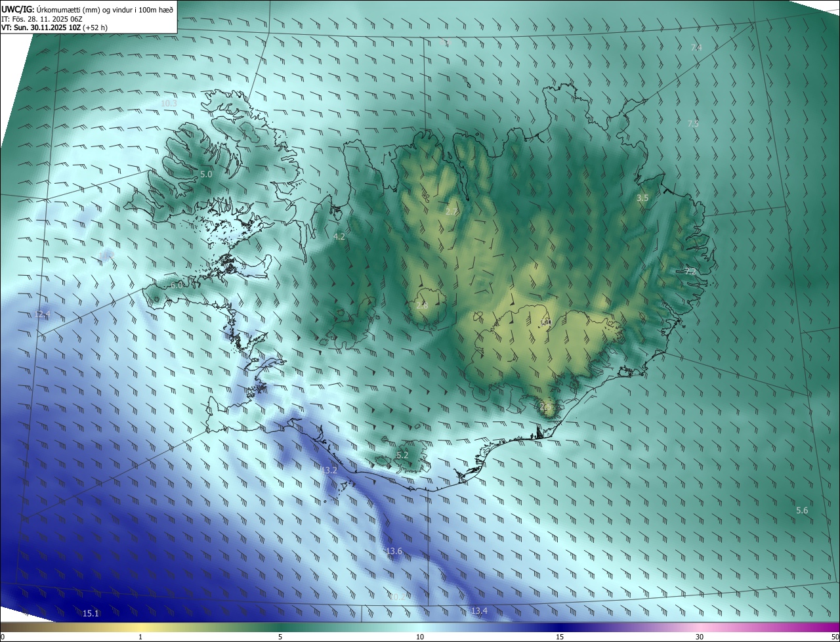
Task: Click the 7.5 value in the northeast sea
Action: pos(693,124)
